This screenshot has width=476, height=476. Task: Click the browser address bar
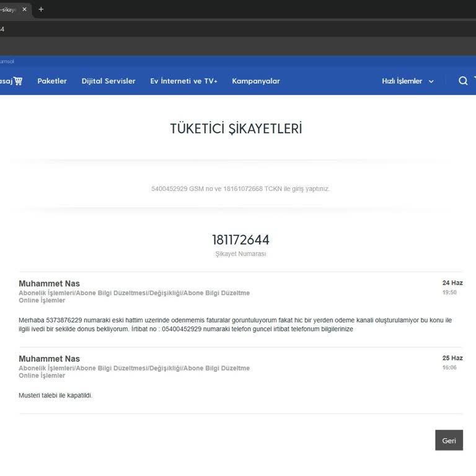tap(238, 29)
